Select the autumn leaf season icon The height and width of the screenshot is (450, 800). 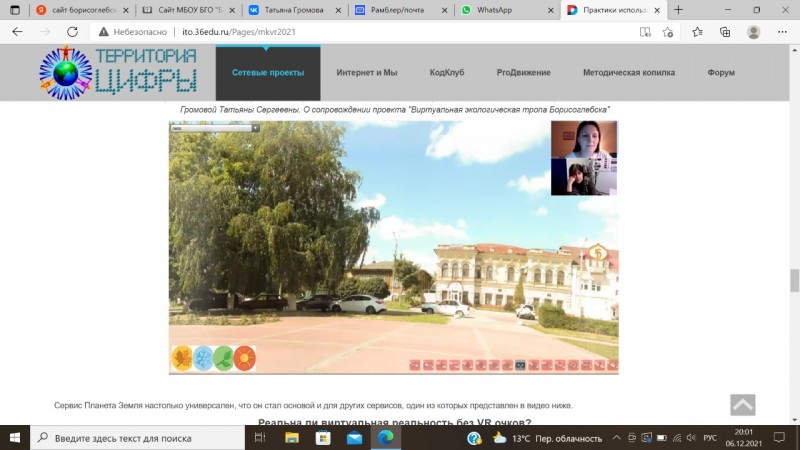click(182, 358)
